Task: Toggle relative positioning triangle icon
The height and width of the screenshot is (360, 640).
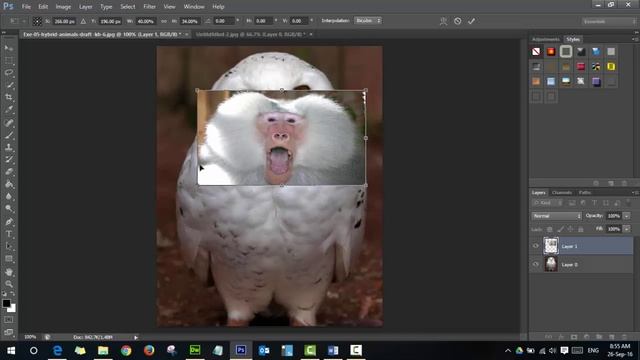Action: (x=83, y=21)
